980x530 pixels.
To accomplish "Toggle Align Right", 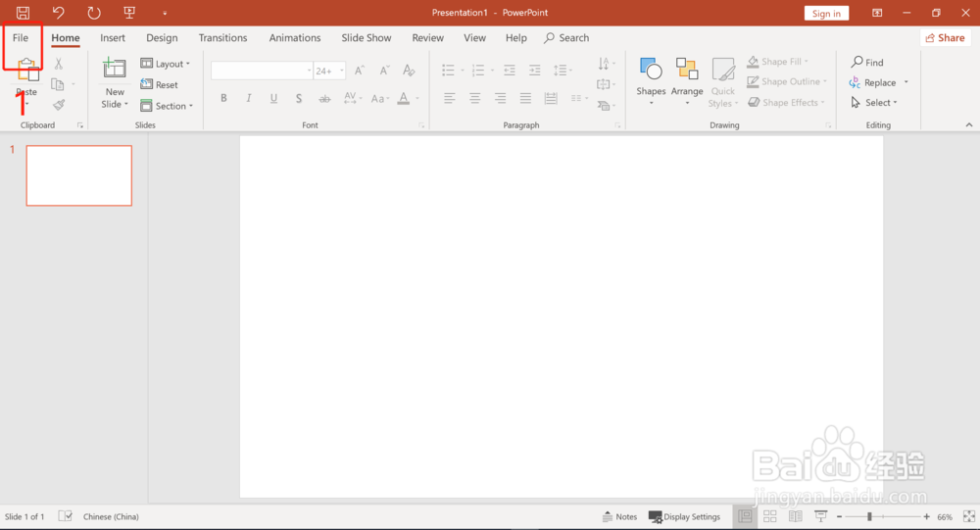I will click(x=500, y=98).
